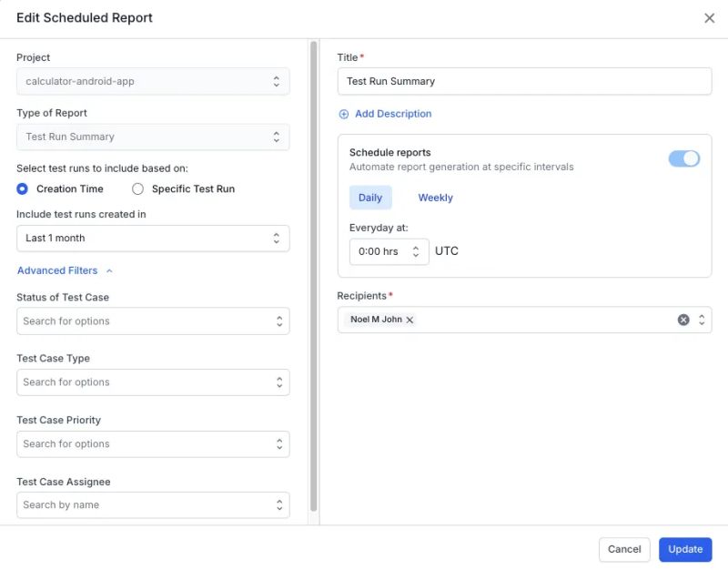The height and width of the screenshot is (570, 728).
Task: Remove Noel M John using the chip's X icon
Action: click(409, 321)
